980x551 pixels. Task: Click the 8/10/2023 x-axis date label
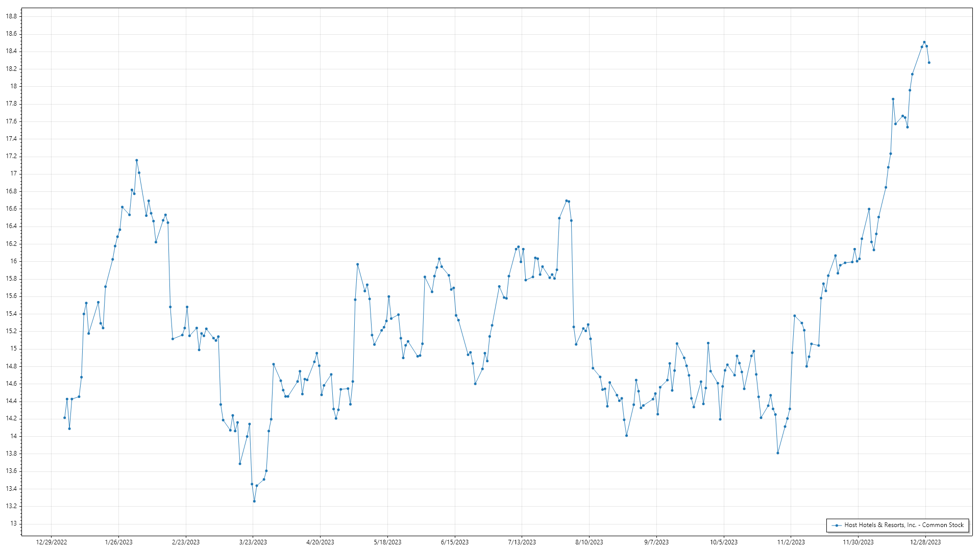(x=589, y=542)
